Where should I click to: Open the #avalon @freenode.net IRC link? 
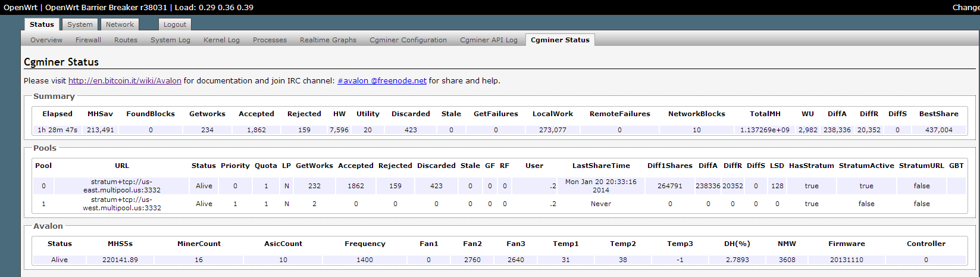[382, 80]
